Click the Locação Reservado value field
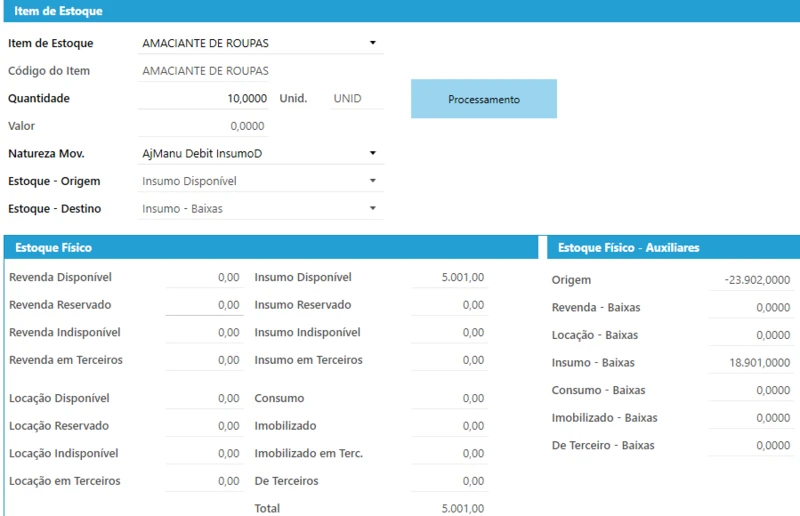The width and height of the screenshot is (800, 516). 205,426
